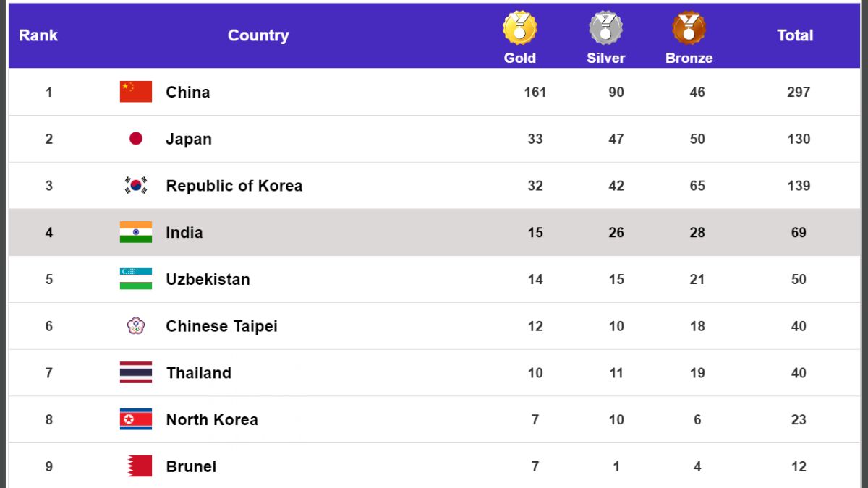Viewport: 868px width, 488px height.
Task: Click the Chinese Taipei emblem icon
Action: pos(136,326)
